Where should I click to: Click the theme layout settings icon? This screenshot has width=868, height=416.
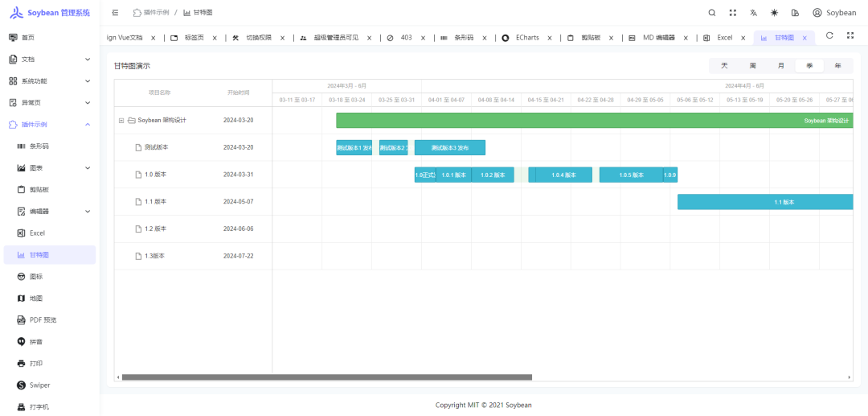[x=795, y=13]
